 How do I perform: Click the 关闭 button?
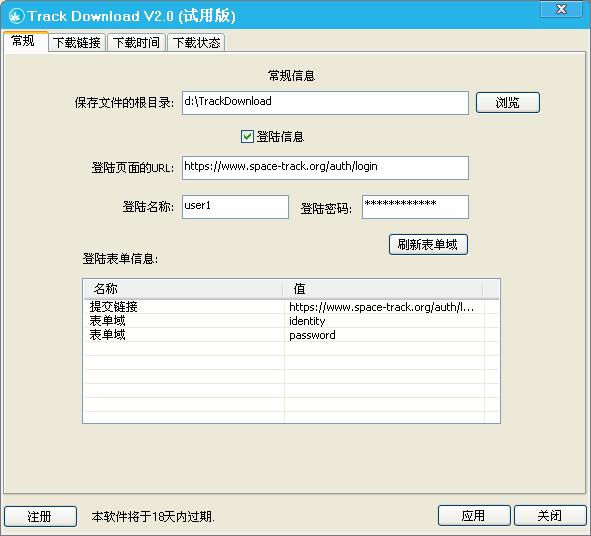tap(550, 515)
